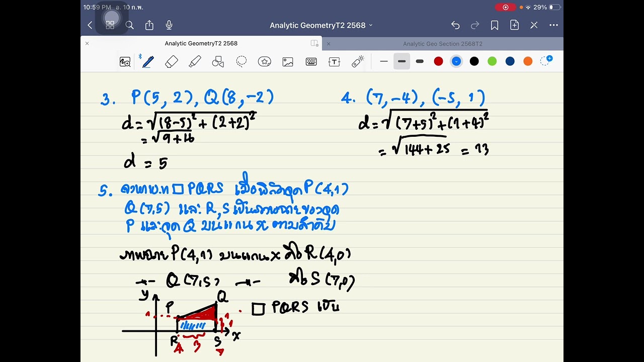Redo the last undone stroke
This screenshot has height=362, width=644.
click(475, 25)
